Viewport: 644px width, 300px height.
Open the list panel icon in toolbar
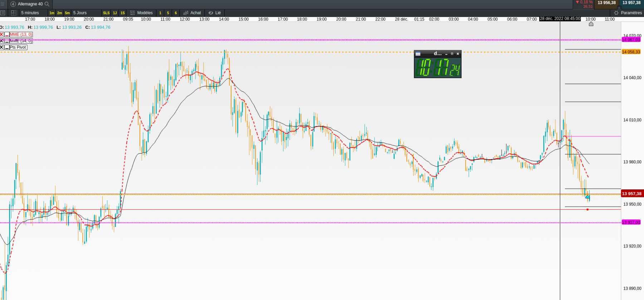[3, 13]
